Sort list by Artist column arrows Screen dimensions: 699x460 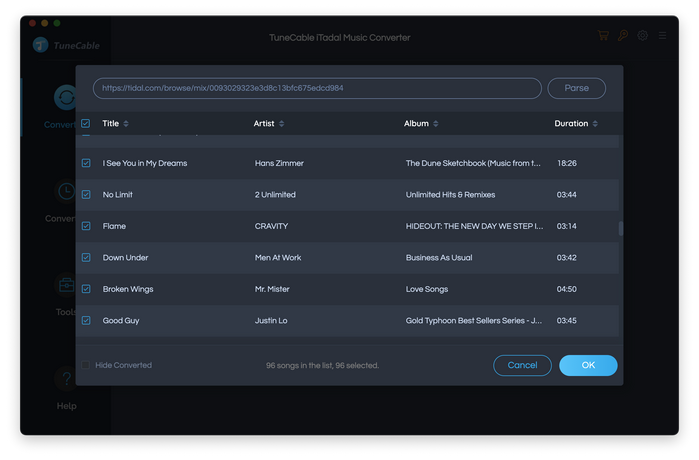click(x=281, y=123)
